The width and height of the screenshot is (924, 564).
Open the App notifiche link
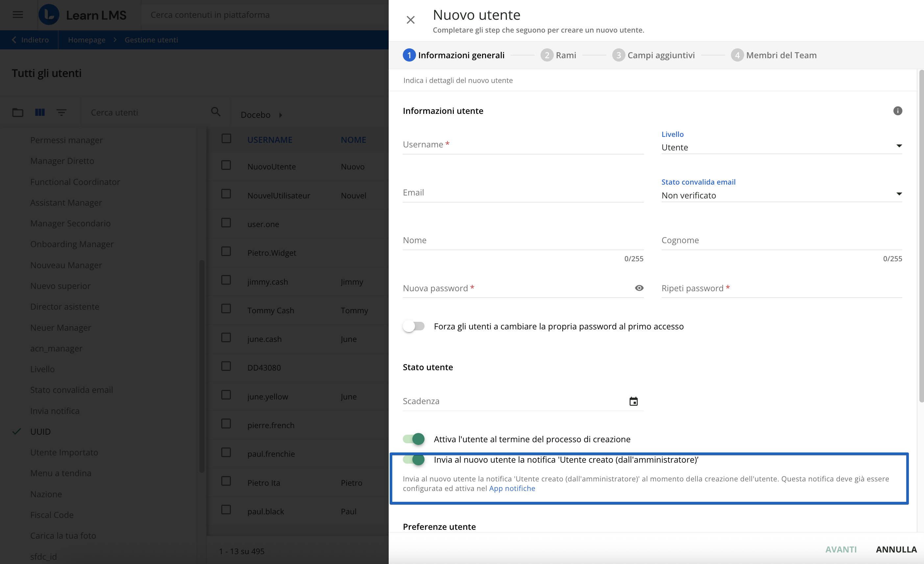coord(512,488)
